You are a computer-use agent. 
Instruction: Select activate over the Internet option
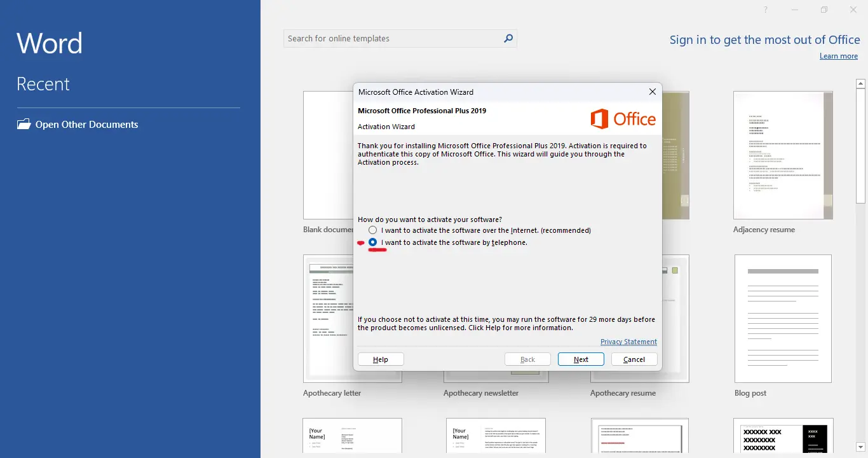click(x=373, y=230)
